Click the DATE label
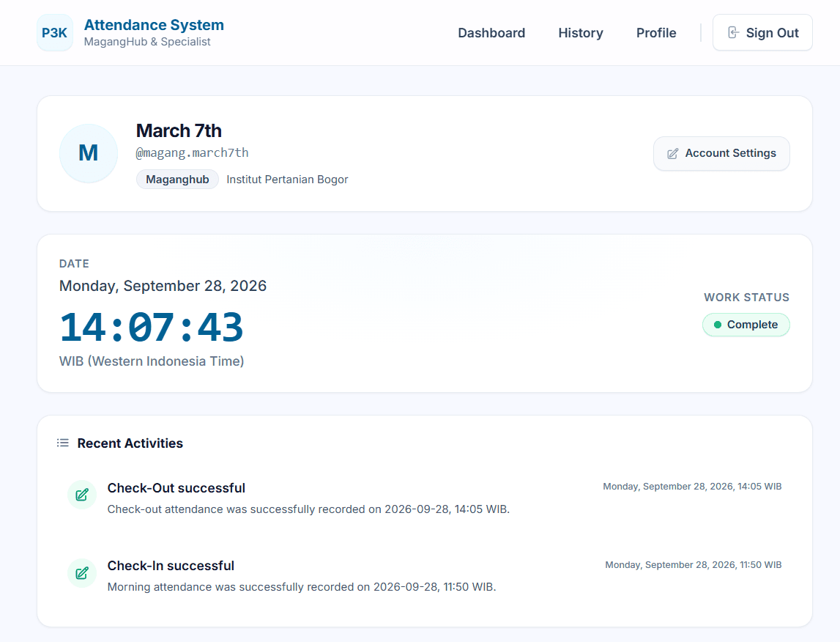Image resolution: width=840 pixels, height=642 pixels. coord(74,264)
